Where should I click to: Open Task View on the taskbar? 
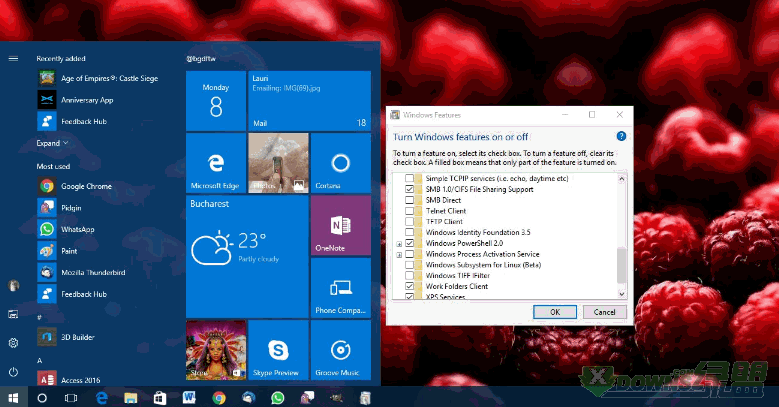(71, 398)
